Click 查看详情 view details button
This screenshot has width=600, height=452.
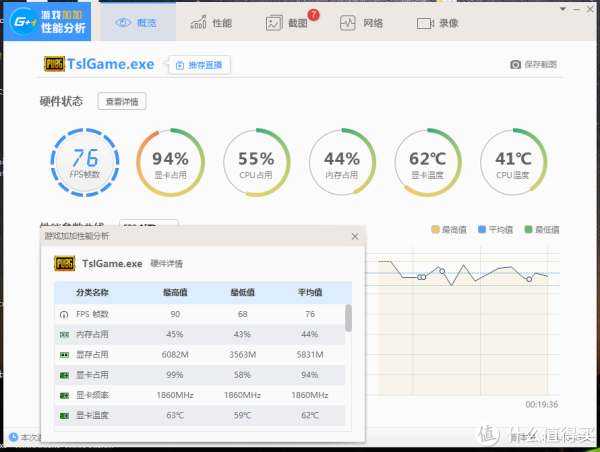tap(122, 101)
